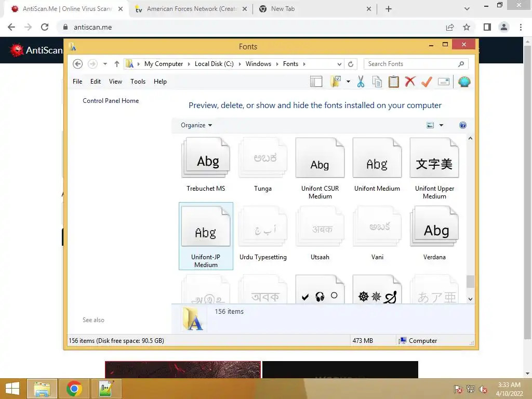
Task: Refresh the Fonts folder
Action: 351,64
